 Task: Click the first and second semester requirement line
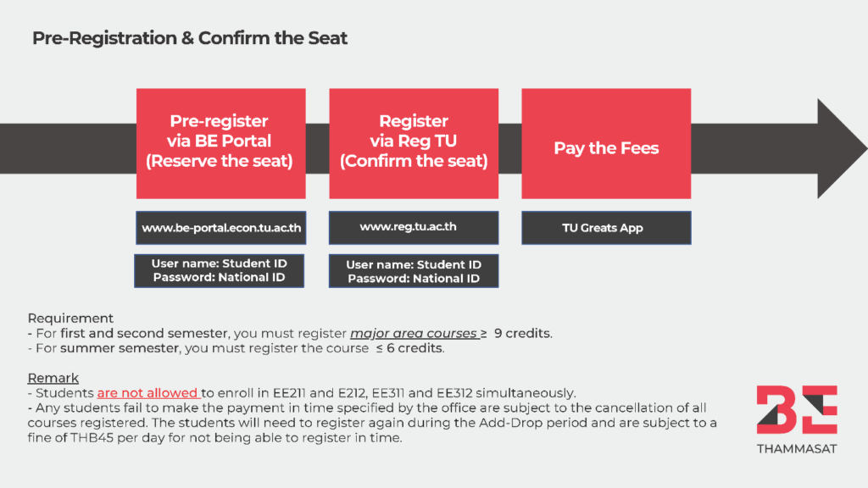(288, 333)
